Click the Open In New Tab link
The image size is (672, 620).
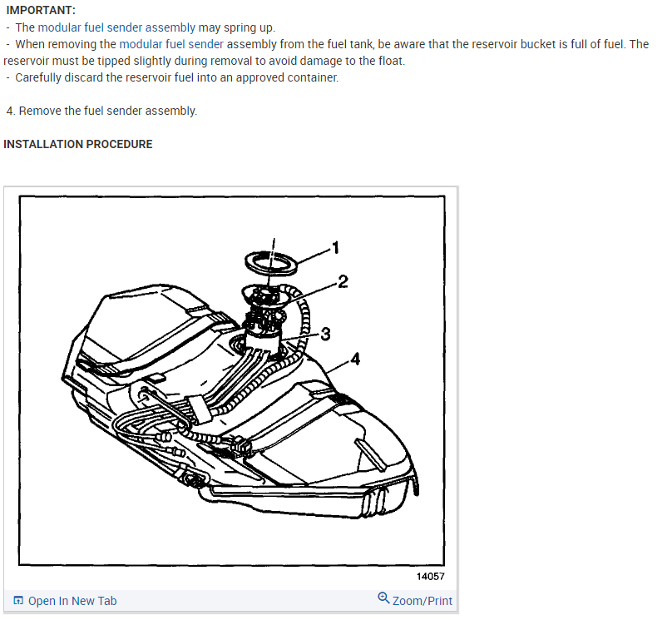point(72,601)
